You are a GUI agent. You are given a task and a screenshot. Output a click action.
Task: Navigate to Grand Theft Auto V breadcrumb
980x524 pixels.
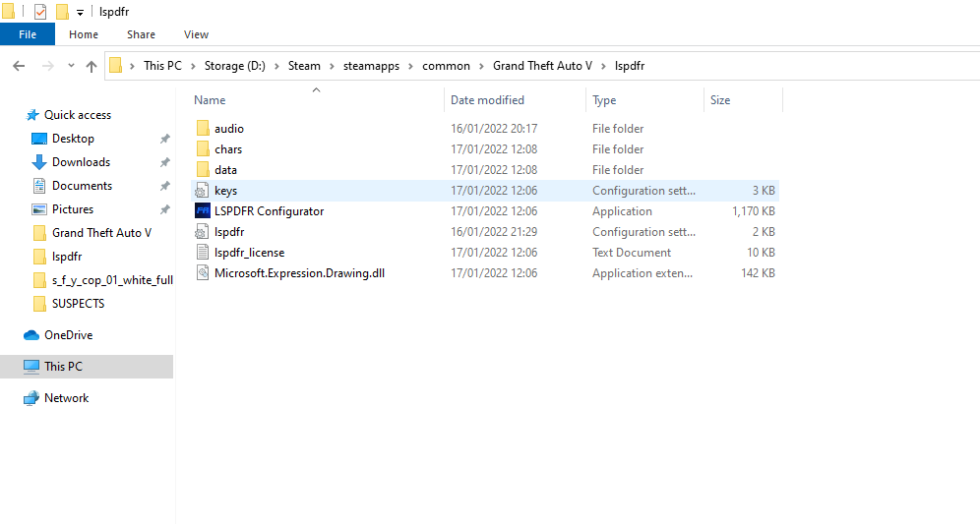(x=542, y=66)
